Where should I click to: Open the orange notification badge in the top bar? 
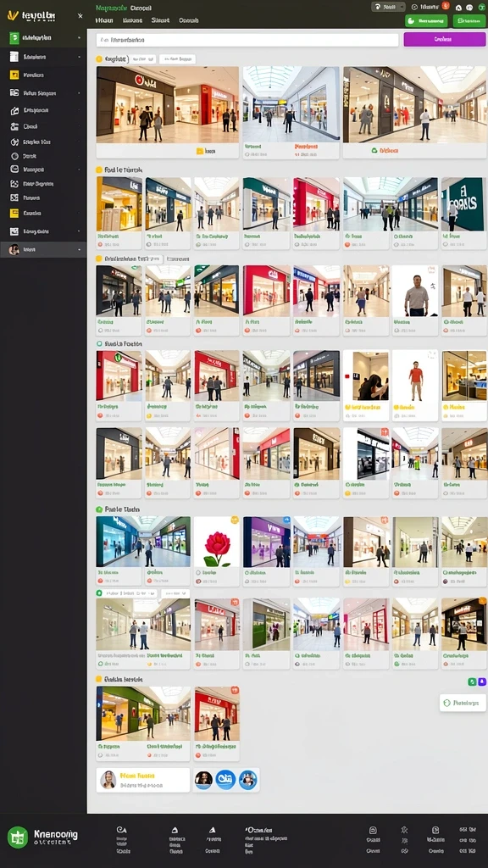point(447,7)
